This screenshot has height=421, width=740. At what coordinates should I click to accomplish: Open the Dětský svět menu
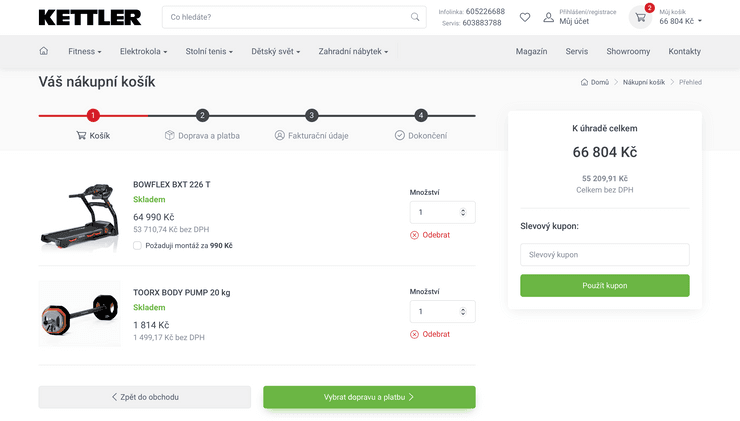tap(279, 51)
